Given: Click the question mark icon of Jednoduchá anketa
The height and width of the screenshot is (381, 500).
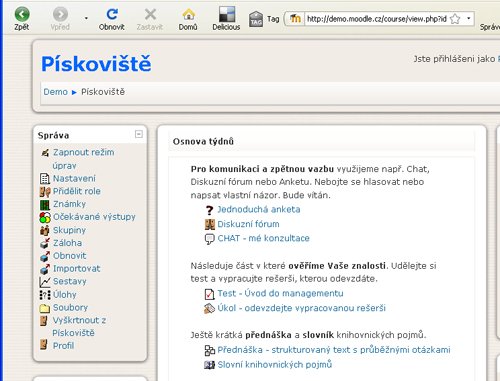Looking at the screenshot, I should click(209, 210).
